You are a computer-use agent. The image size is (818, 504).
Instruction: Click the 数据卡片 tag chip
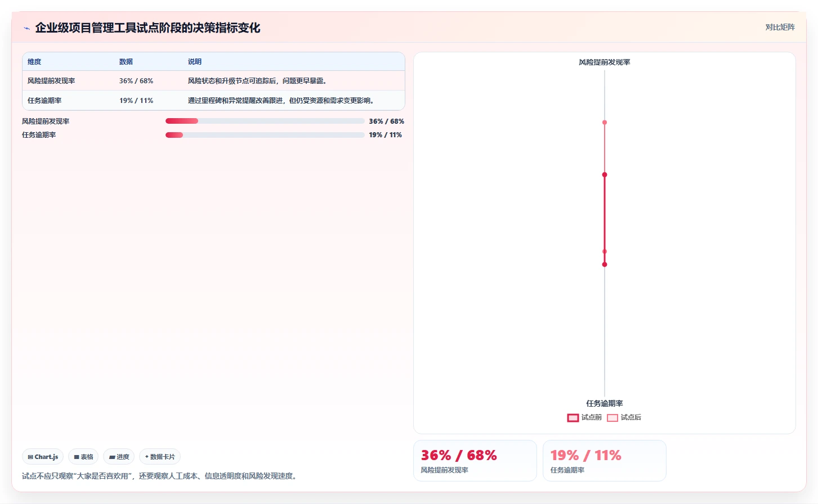pos(160,457)
